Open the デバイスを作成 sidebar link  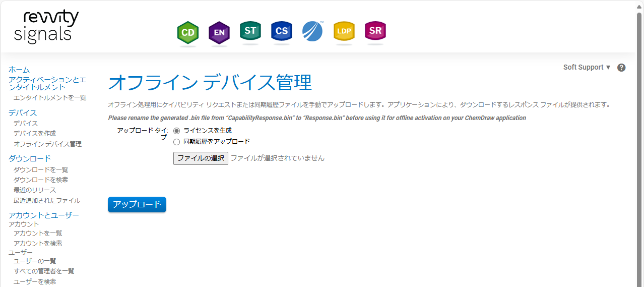click(35, 134)
